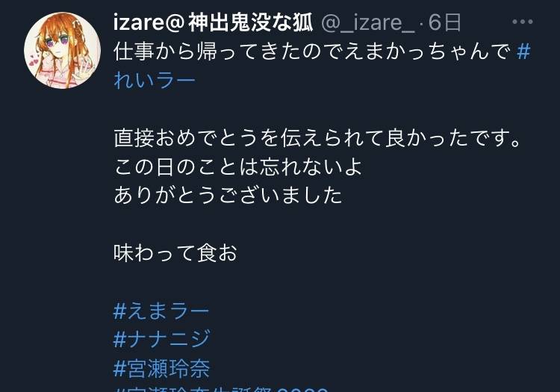Click the line 直接おめでとうを伝えられて良かったです
The image size is (560, 392).
[x=317, y=138]
